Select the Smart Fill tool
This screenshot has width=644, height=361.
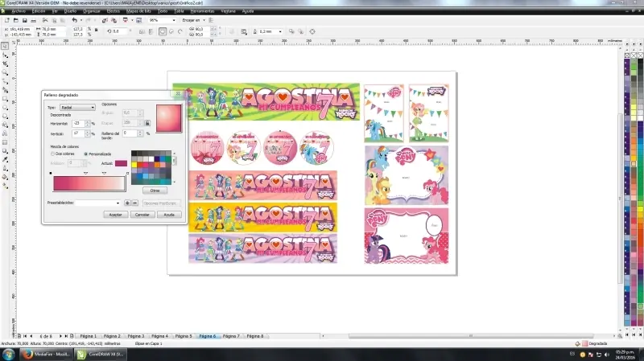(x=5, y=90)
